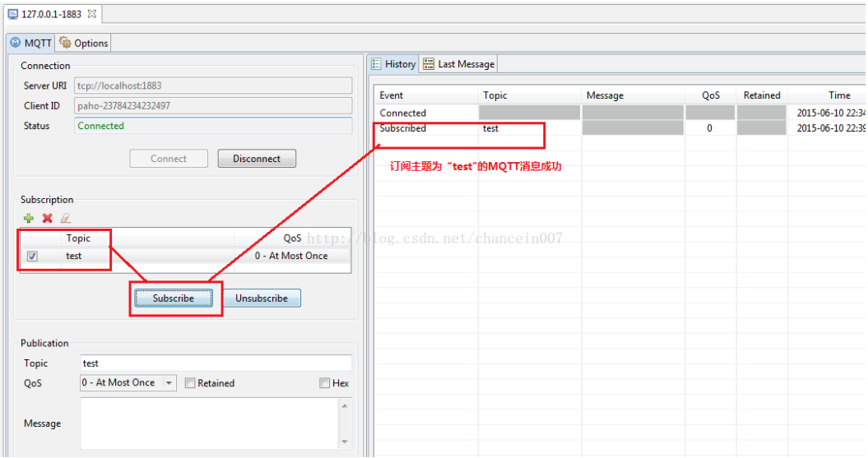Viewport: 868px width, 458px height.
Task: Switch to the MQTT tab
Action: pos(31,43)
